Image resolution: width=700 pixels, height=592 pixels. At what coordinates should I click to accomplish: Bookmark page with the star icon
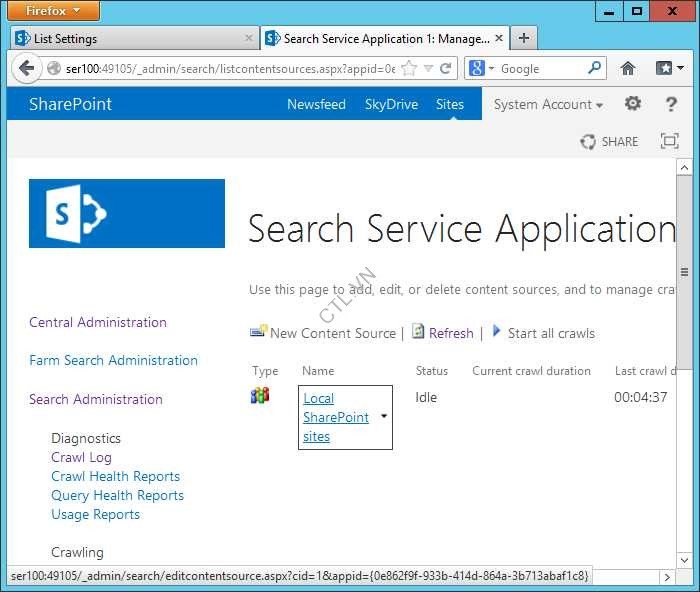pyautogui.click(x=410, y=69)
